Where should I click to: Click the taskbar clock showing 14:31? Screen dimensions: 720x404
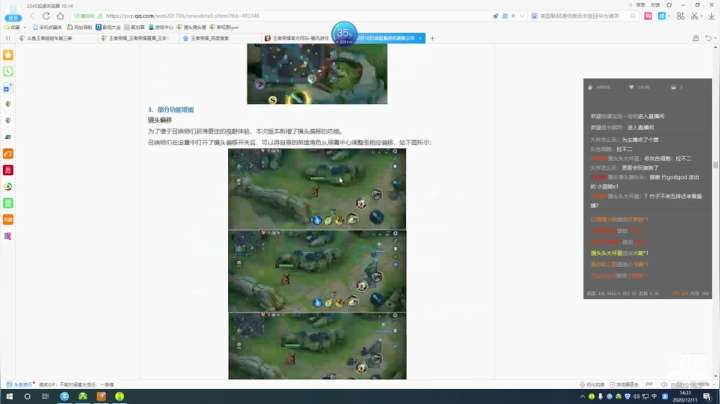pyautogui.click(x=685, y=396)
